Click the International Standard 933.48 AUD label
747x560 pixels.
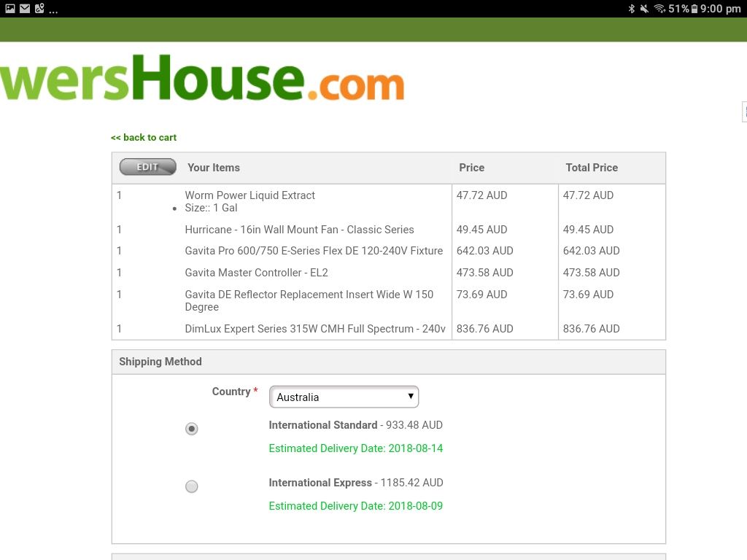355,425
